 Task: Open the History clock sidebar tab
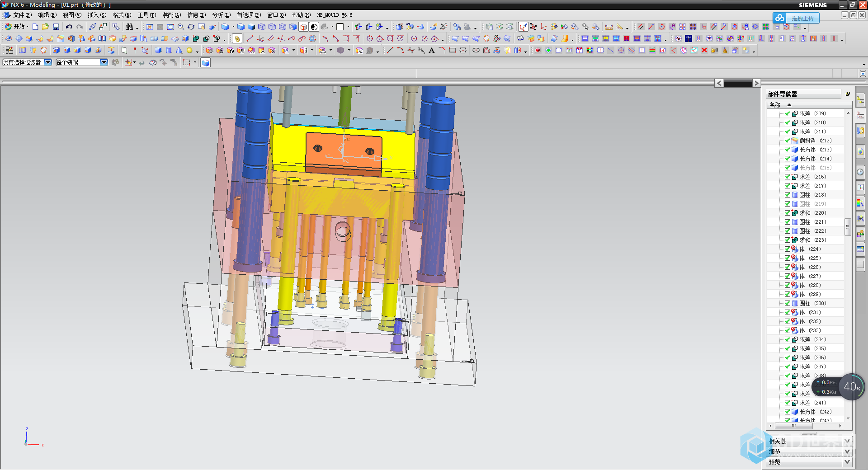[860, 172]
